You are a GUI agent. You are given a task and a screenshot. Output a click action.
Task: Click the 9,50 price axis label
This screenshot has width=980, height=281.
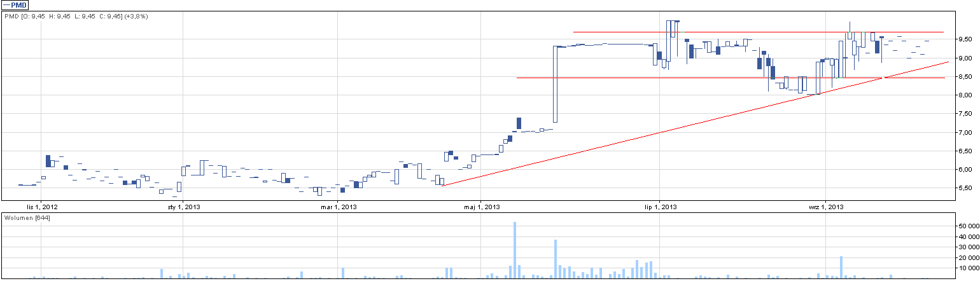coord(965,39)
